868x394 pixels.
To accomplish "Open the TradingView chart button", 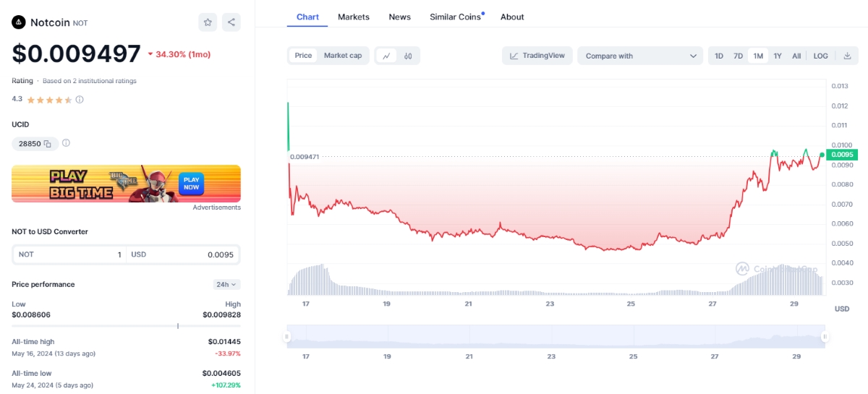I will point(537,56).
